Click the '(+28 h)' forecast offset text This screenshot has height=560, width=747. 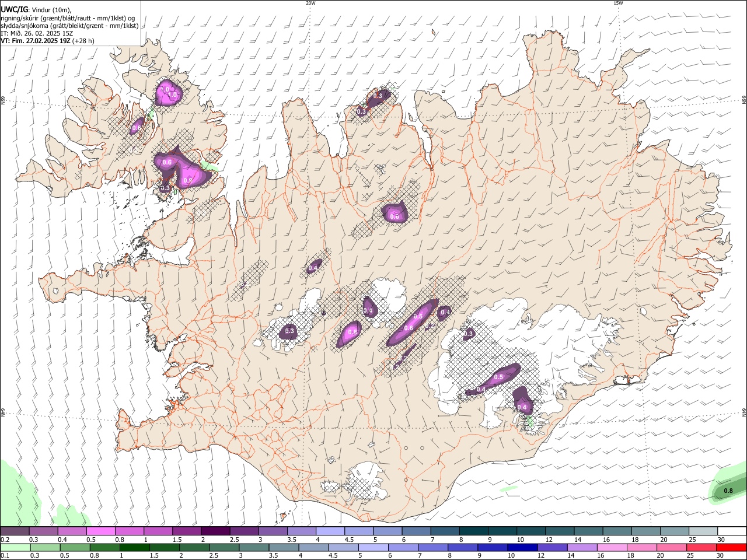(84, 41)
